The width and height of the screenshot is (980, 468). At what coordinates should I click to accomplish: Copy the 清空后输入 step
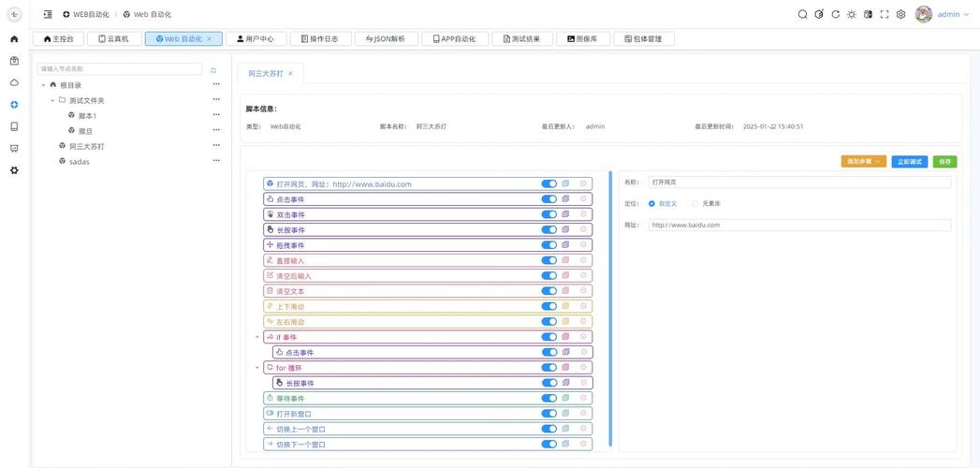point(565,275)
